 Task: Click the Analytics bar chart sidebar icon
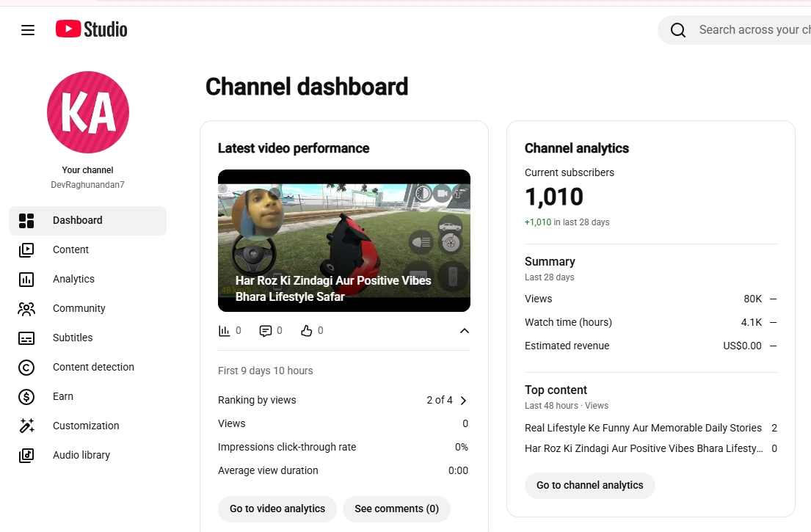[26, 280]
